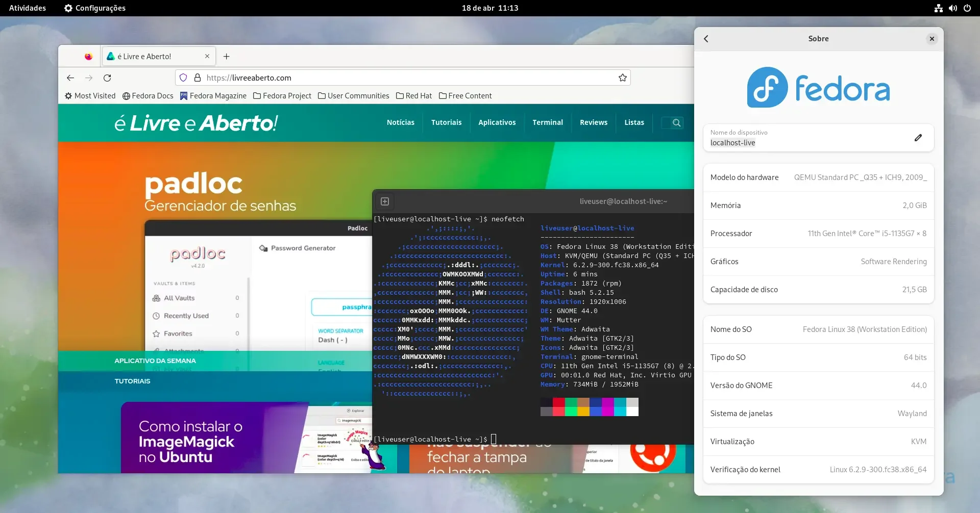Open Aplicativos site menu
The width and height of the screenshot is (980, 513).
[x=497, y=122]
